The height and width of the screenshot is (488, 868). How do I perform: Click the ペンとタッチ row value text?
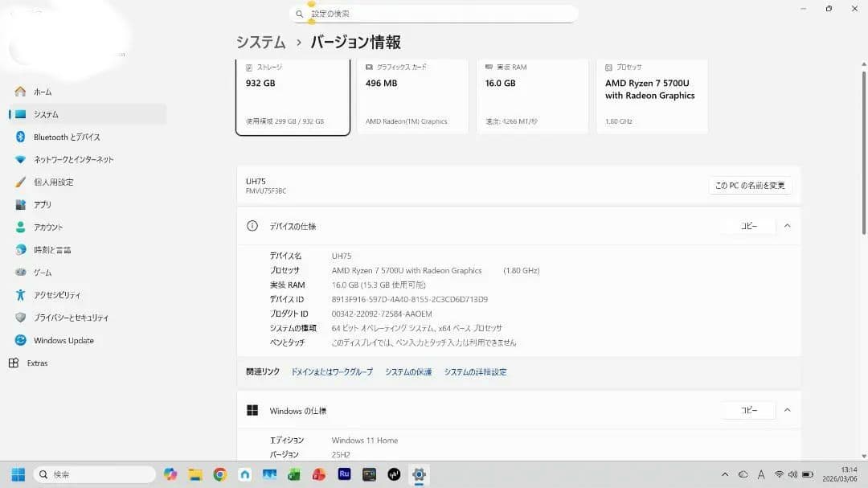[x=424, y=342]
